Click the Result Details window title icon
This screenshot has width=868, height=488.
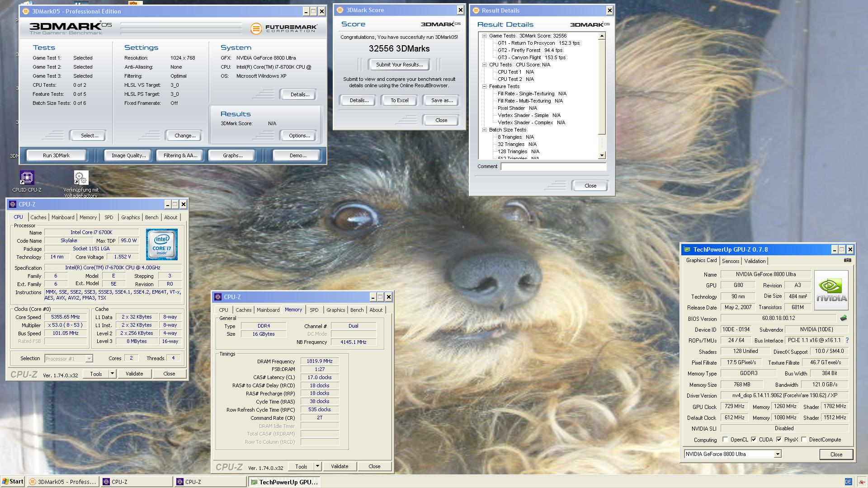[476, 10]
